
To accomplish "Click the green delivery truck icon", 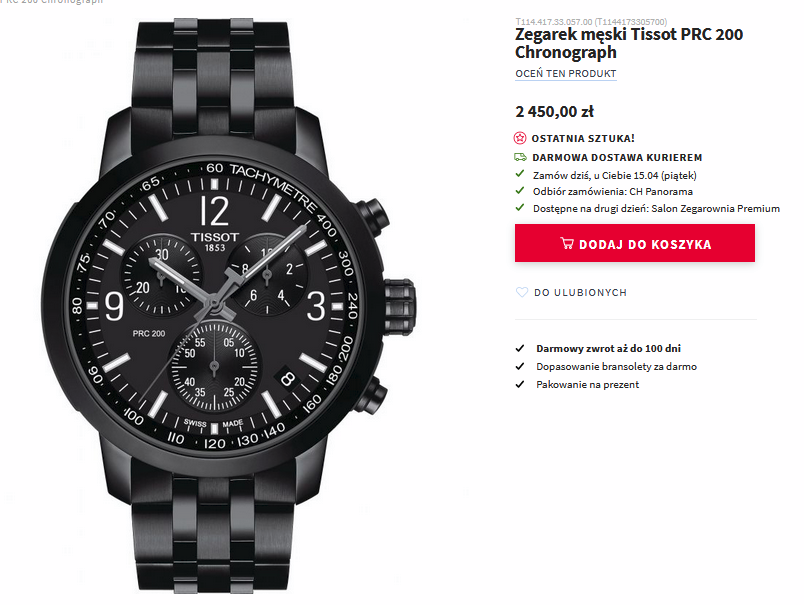I will (x=520, y=157).
